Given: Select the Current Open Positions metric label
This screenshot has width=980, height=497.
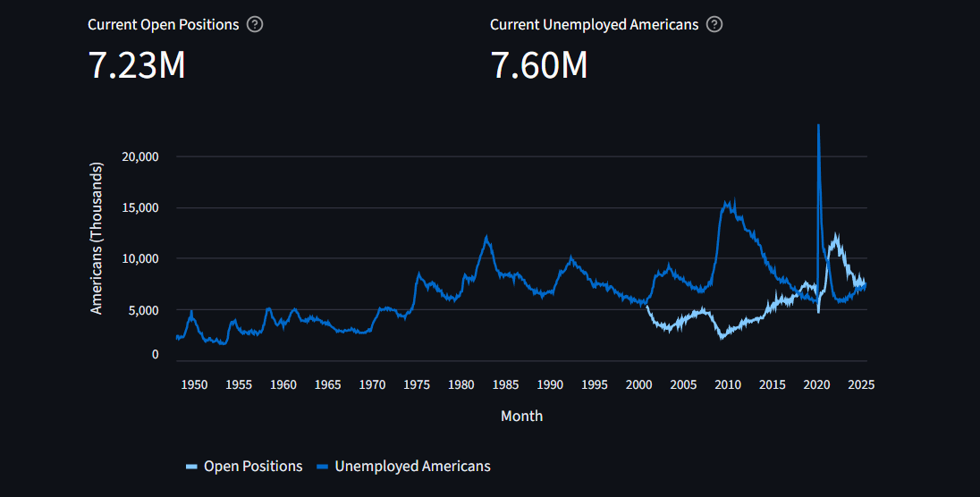Looking at the screenshot, I should pos(164,24).
